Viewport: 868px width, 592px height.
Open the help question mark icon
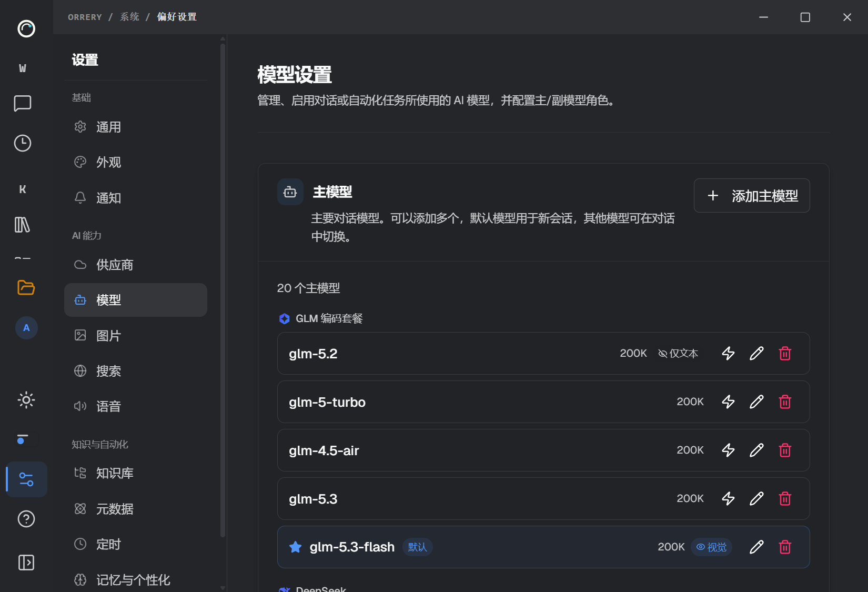26,519
